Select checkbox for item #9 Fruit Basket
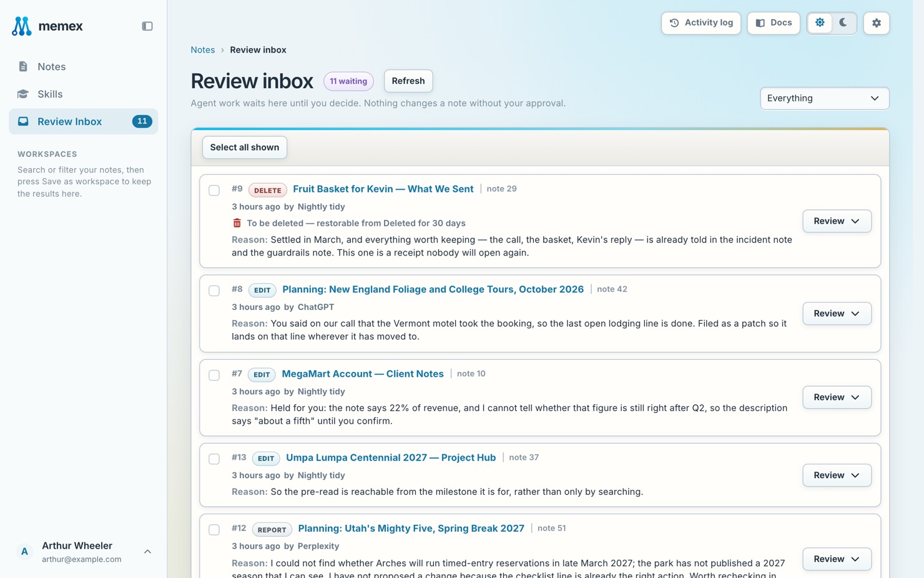Viewport: 924px width, 578px height. click(214, 190)
